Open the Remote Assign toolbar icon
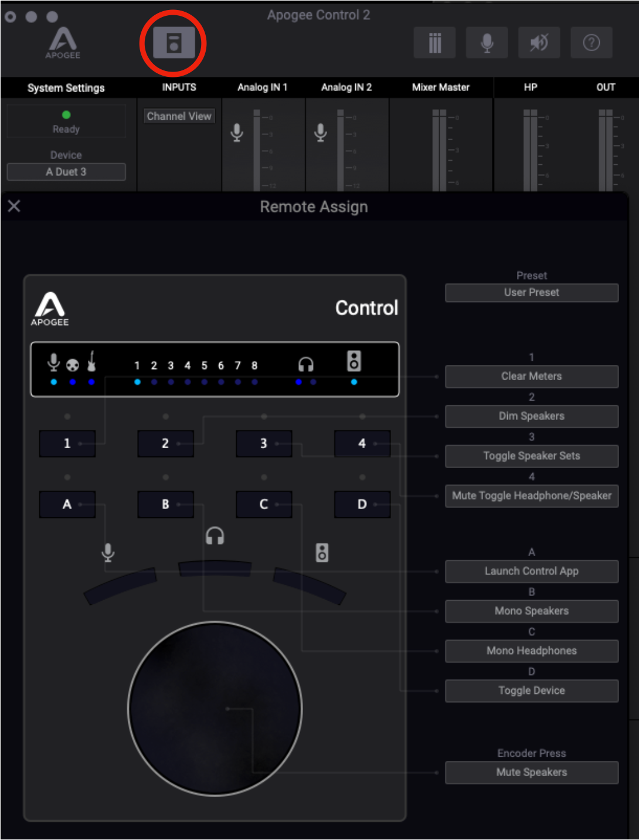 174,43
